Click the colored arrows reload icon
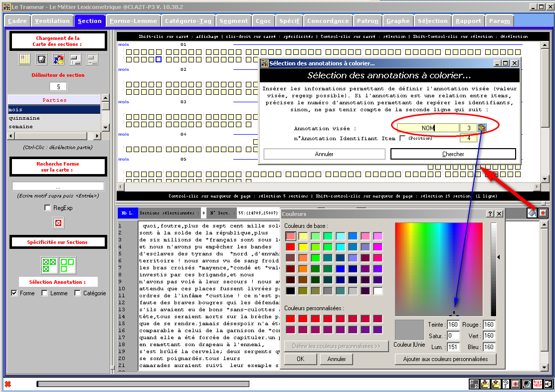This screenshot has width=555, height=392. click(x=58, y=59)
